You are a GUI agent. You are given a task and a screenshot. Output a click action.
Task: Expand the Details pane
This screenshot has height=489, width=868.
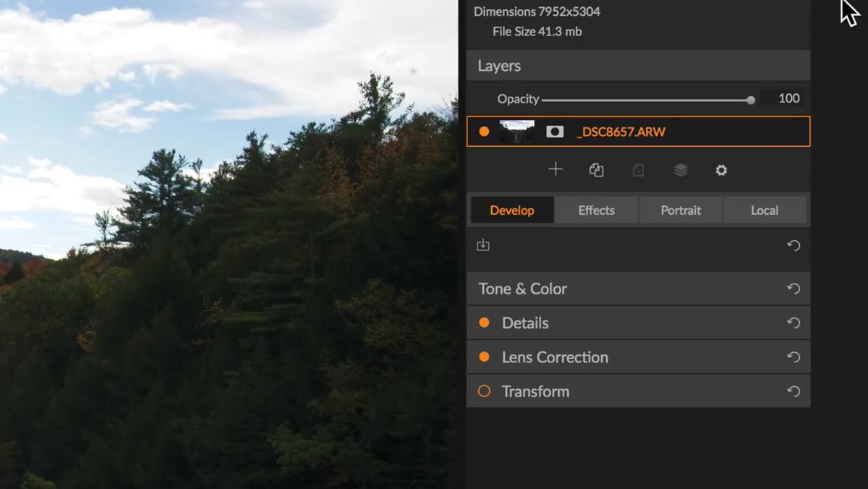(x=638, y=323)
